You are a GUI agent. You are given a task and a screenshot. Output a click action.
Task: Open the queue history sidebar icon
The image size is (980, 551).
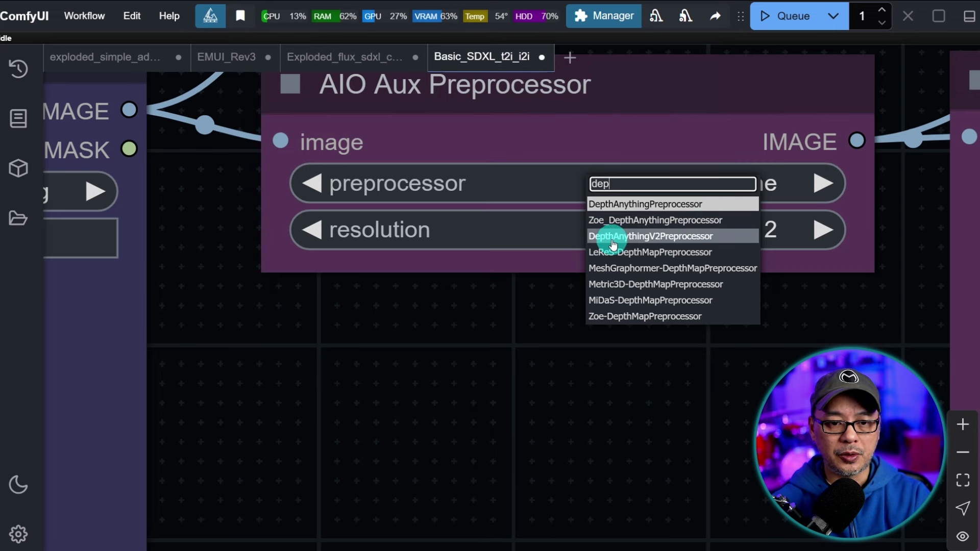coord(18,69)
